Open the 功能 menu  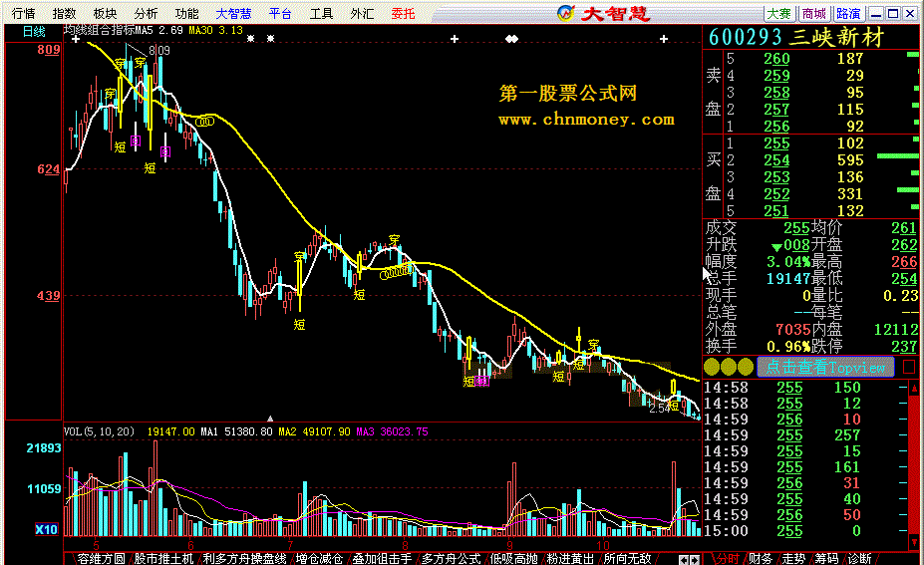(x=186, y=13)
